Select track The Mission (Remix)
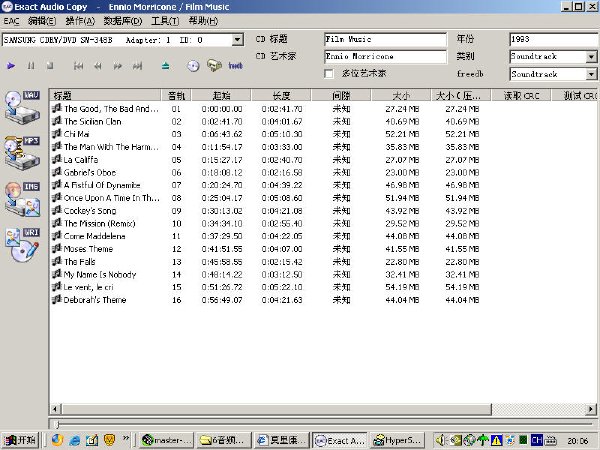Screen dimensions: 600x450 pos(99,223)
